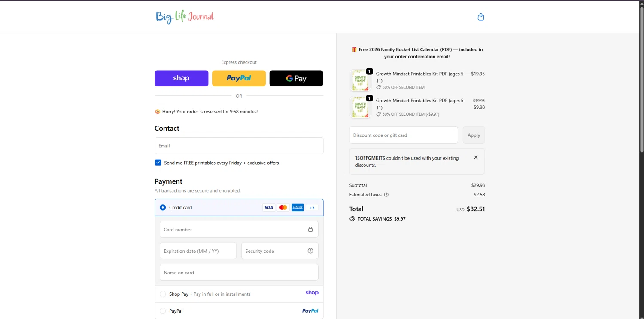Select the Shop Pay payment option
This screenshot has width=644, height=319.
coord(163,294)
